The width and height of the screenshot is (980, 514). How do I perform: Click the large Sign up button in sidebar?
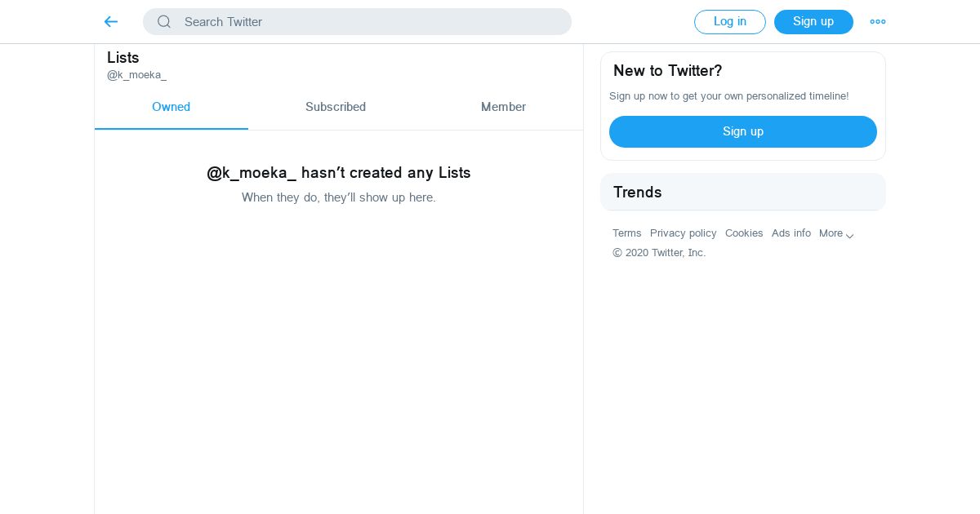[743, 131]
